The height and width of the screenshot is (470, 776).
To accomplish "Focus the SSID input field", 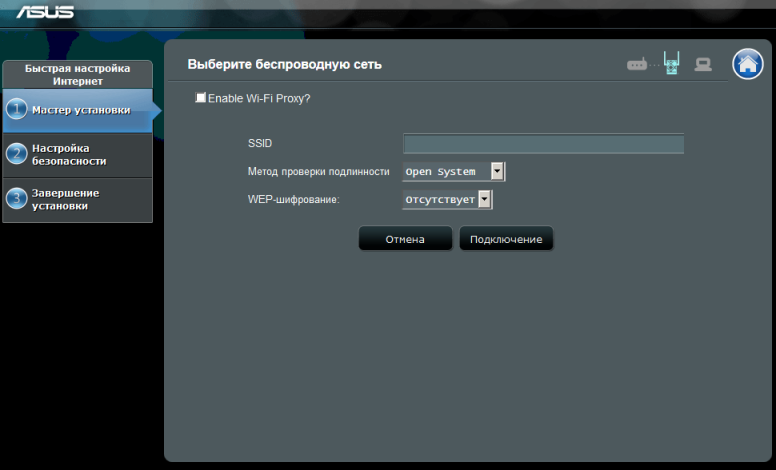I will click(543, 143).
